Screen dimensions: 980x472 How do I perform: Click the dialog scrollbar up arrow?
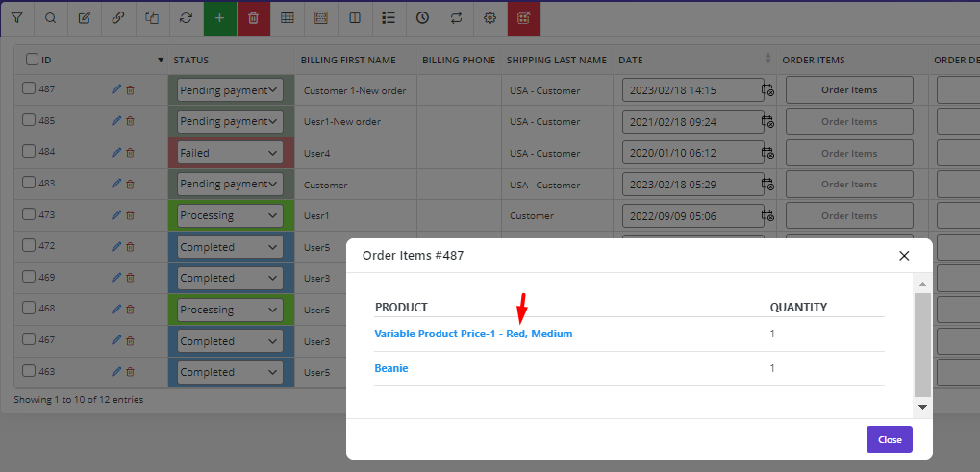(922, 285)
